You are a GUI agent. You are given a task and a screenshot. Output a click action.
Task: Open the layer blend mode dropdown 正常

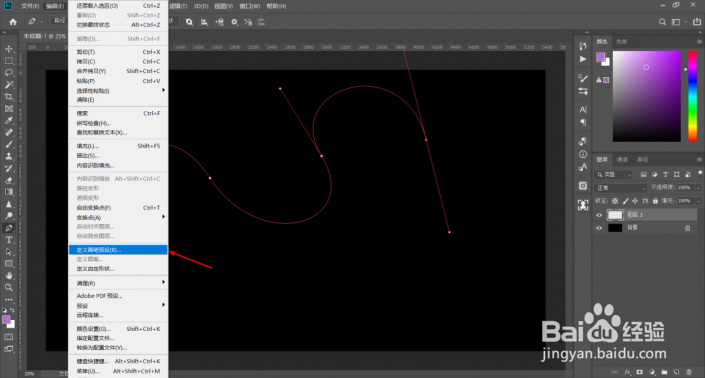(620, 188)
